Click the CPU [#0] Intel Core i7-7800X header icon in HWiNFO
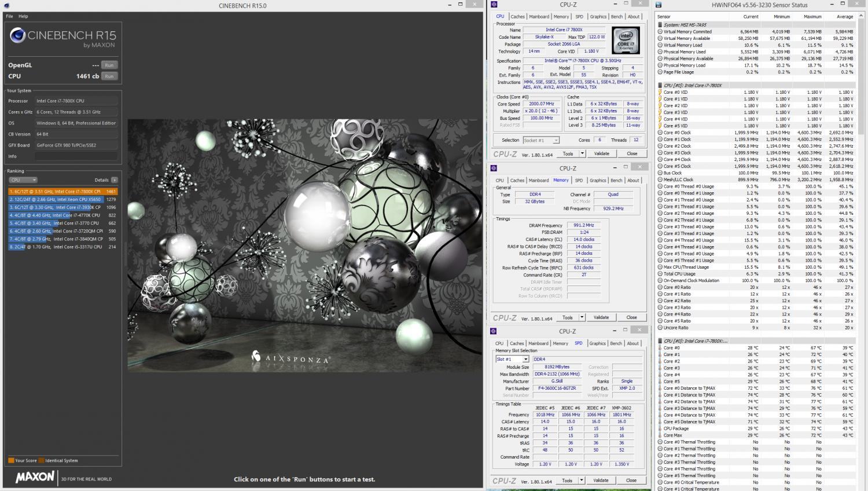868x491 pixels. (660, 85)
